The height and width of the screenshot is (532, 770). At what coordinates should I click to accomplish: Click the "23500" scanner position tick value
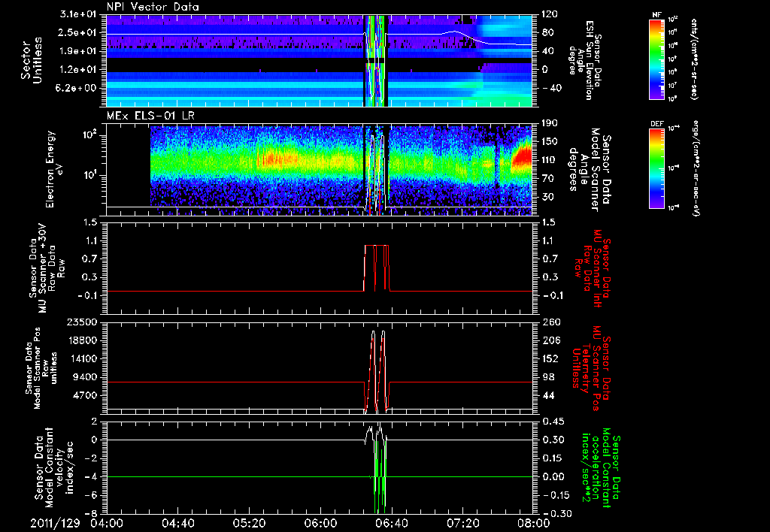83,322
